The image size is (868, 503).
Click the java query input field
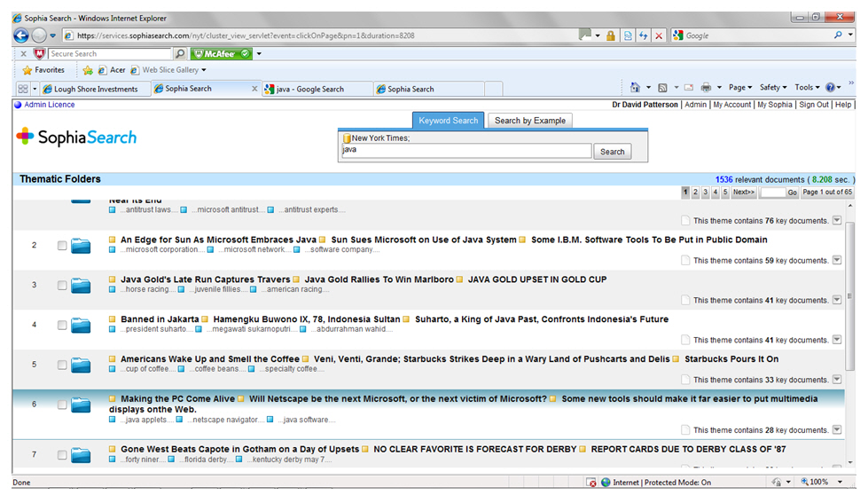click(x=466, y=151)
